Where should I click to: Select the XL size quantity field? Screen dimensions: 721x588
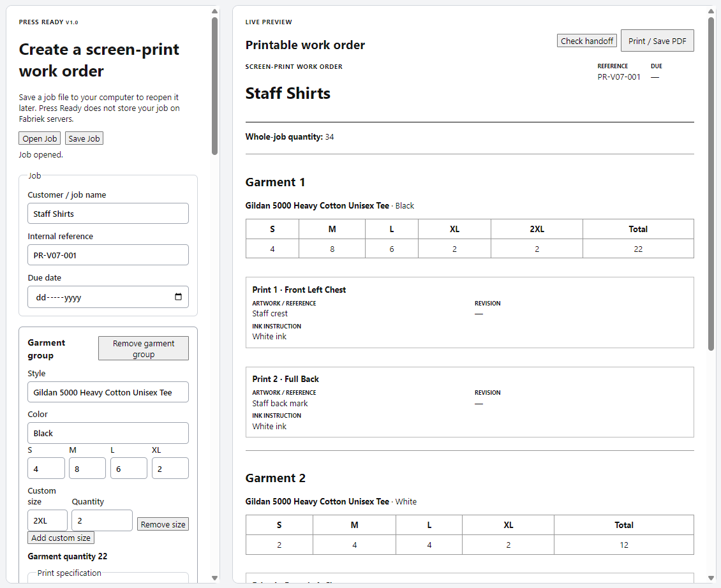[x=170, y=469]
